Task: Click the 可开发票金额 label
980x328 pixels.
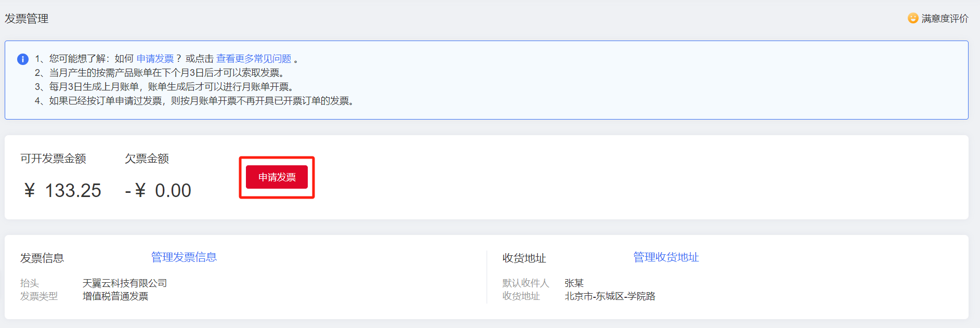Action: [x=53, y=159]
